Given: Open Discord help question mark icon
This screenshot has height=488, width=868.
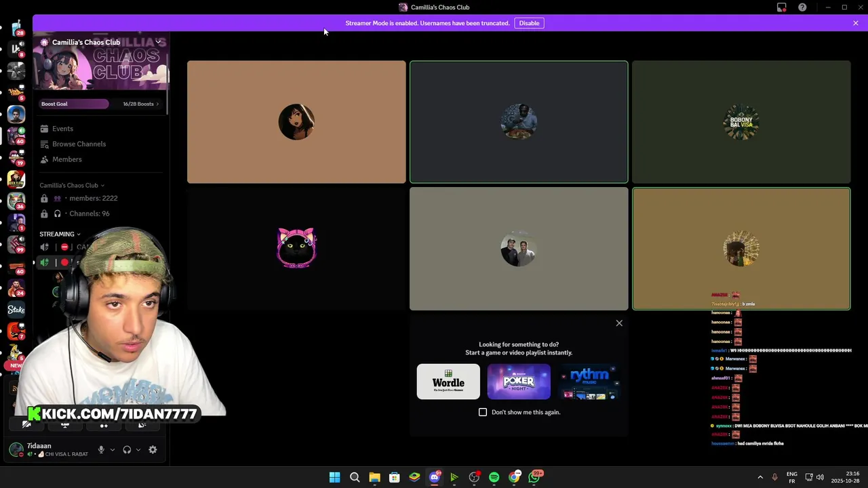Looking at the screenshot, I should [802, 7].
